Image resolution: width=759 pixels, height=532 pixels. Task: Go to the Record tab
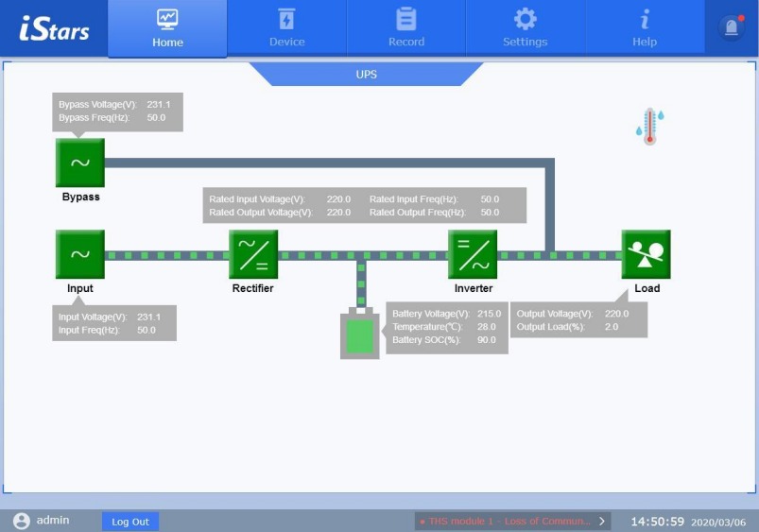coord(406,28)
